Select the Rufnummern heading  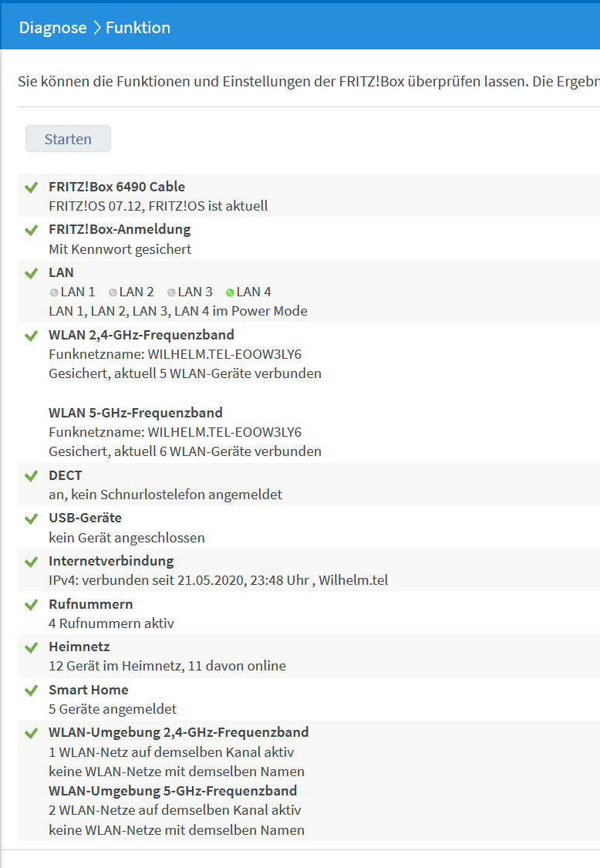point(91,604)
